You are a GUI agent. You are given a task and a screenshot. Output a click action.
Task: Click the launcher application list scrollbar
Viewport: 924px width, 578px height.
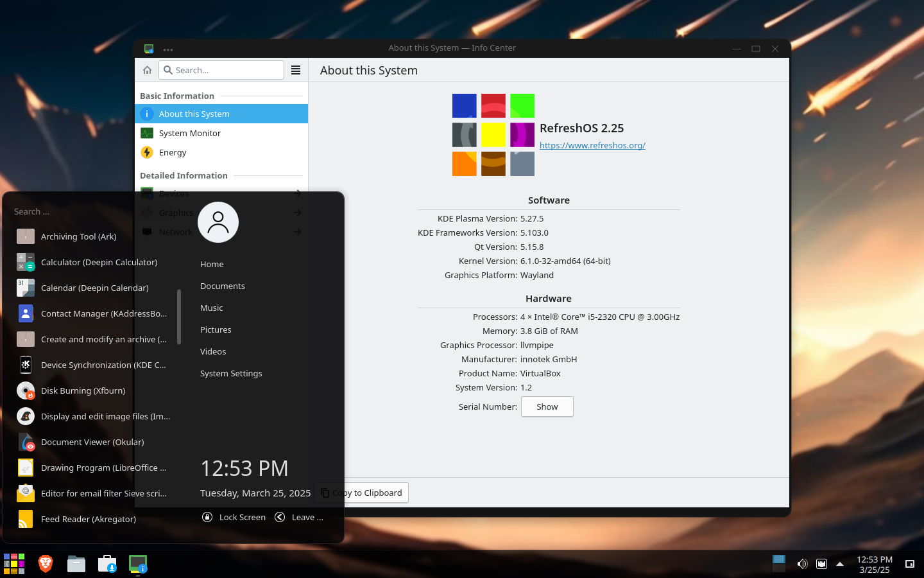(179, 317)
